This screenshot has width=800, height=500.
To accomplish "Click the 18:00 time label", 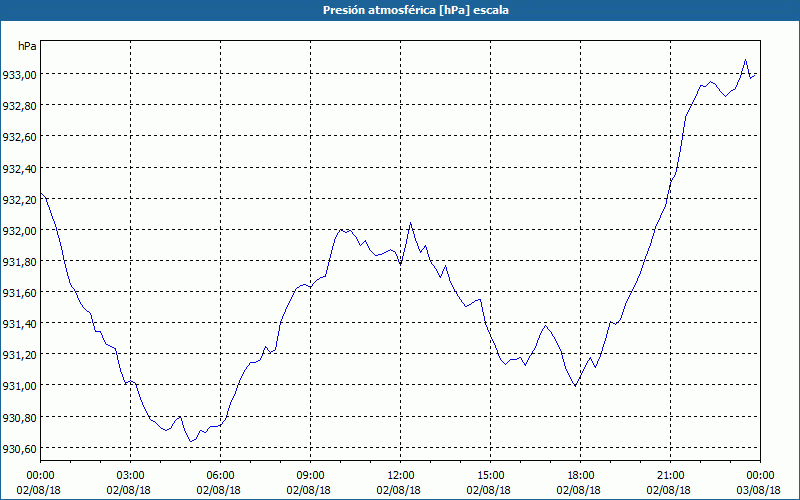I will tap(579, 476).
